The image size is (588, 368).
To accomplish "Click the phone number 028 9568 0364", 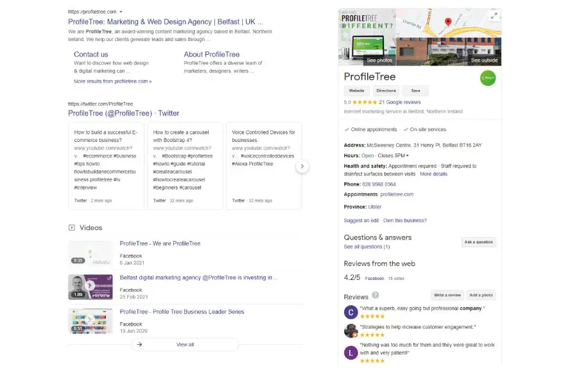I will (379, 184).
